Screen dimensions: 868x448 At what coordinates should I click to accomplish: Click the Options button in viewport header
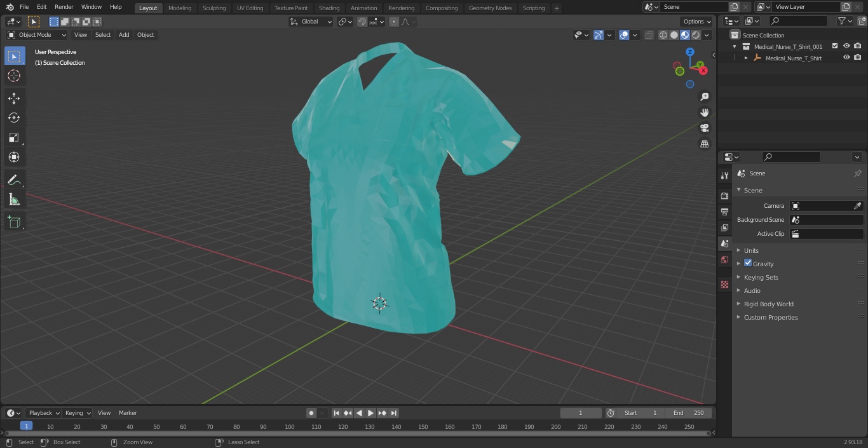(697, 22)
